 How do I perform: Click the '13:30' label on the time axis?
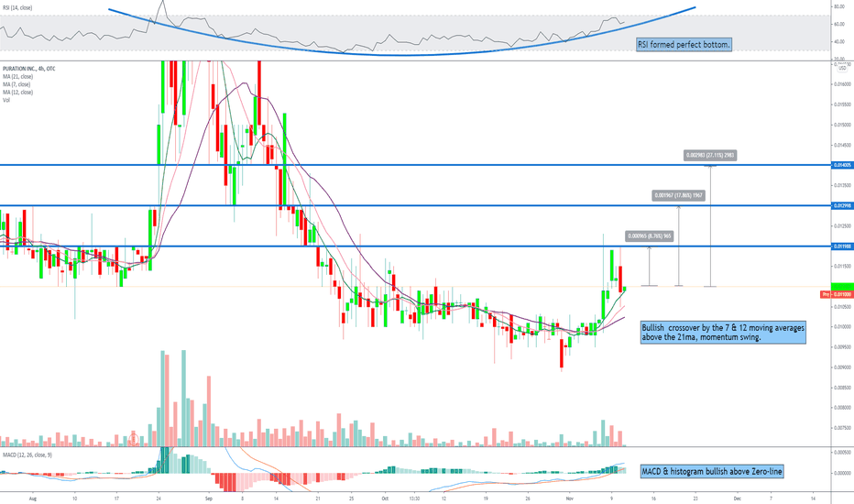pos(414,498)
